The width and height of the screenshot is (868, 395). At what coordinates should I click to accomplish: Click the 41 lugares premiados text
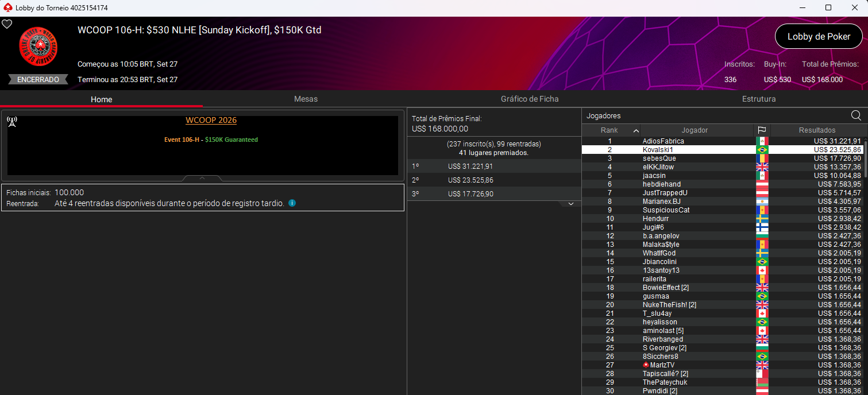pos(493,153)
